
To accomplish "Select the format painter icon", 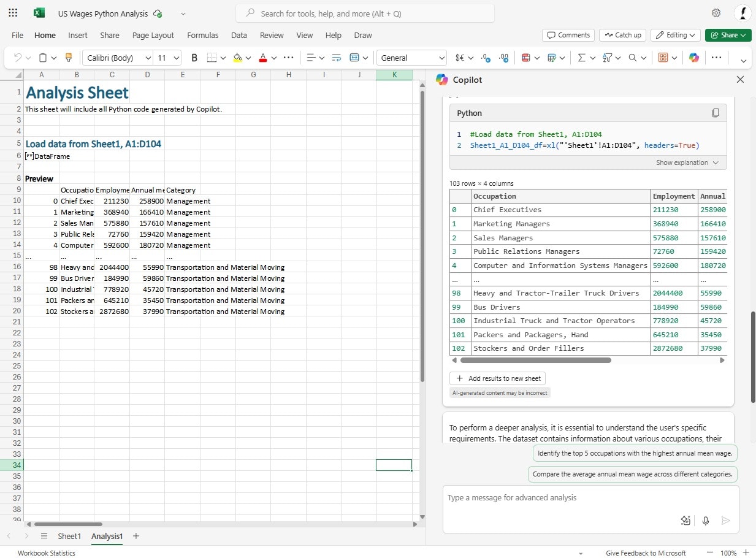I will [68, 58].
